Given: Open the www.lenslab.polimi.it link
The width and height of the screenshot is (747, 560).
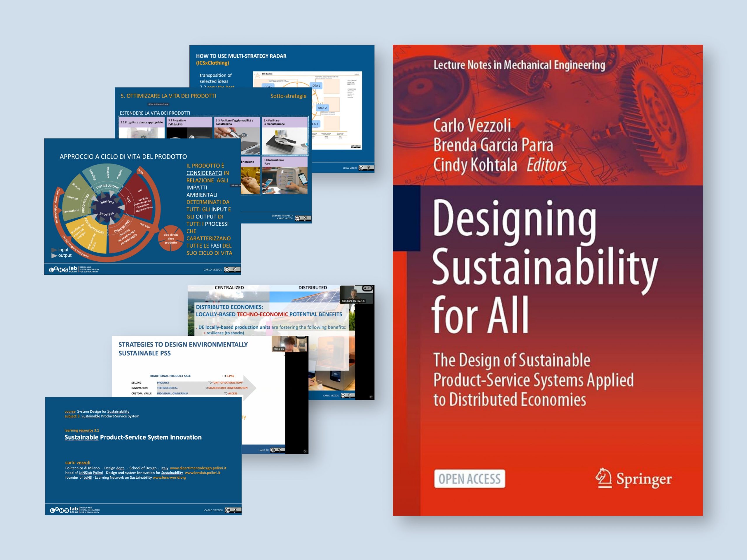Looking at the screenshot, I should [202, 473].
